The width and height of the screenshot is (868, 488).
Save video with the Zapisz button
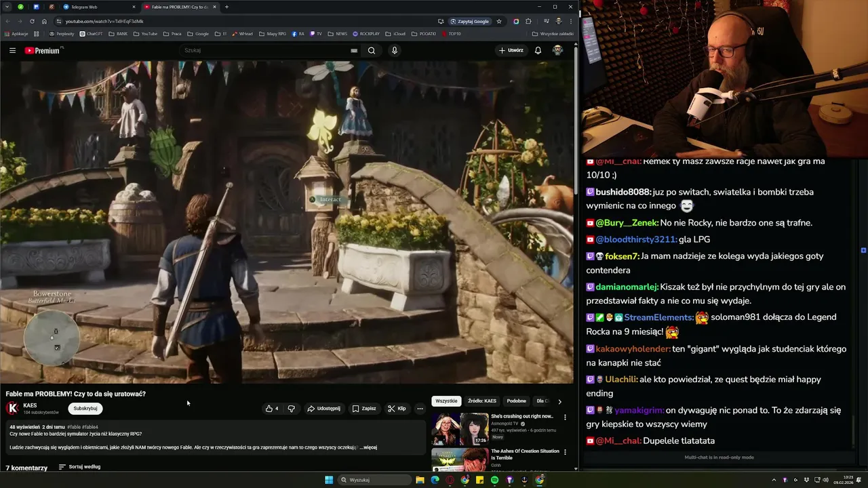pyautogui.click(x=364, y=409)
